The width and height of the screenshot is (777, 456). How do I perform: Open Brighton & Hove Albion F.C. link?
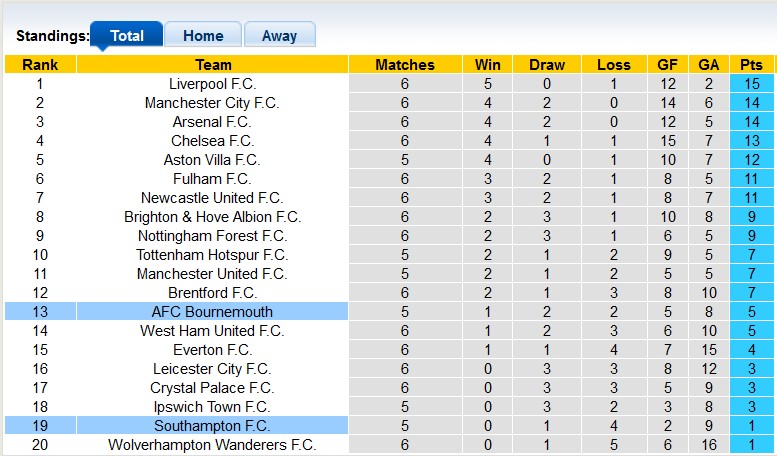click(212, 217)
